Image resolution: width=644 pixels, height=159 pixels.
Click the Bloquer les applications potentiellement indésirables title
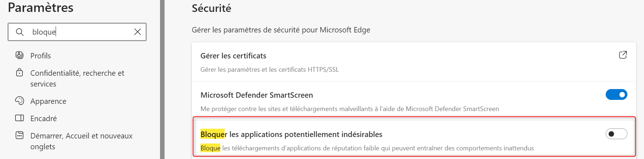click(x=291, y=134)
